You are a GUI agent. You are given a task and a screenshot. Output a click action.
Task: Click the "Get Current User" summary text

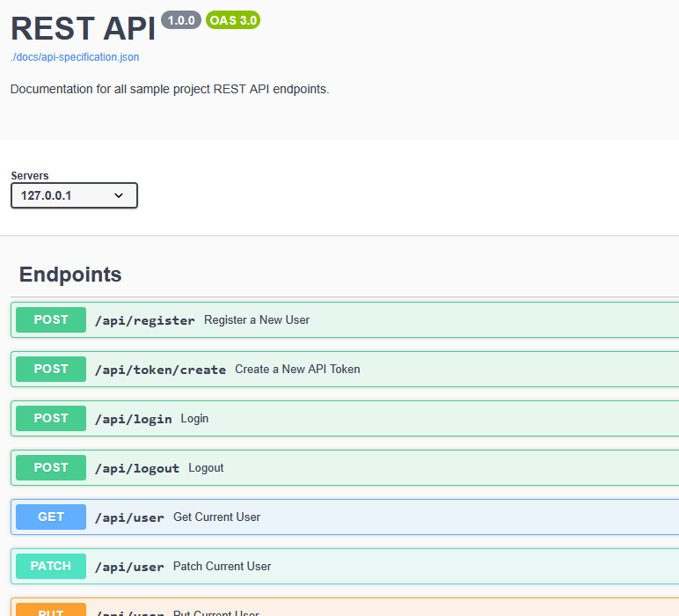point(216,517)
